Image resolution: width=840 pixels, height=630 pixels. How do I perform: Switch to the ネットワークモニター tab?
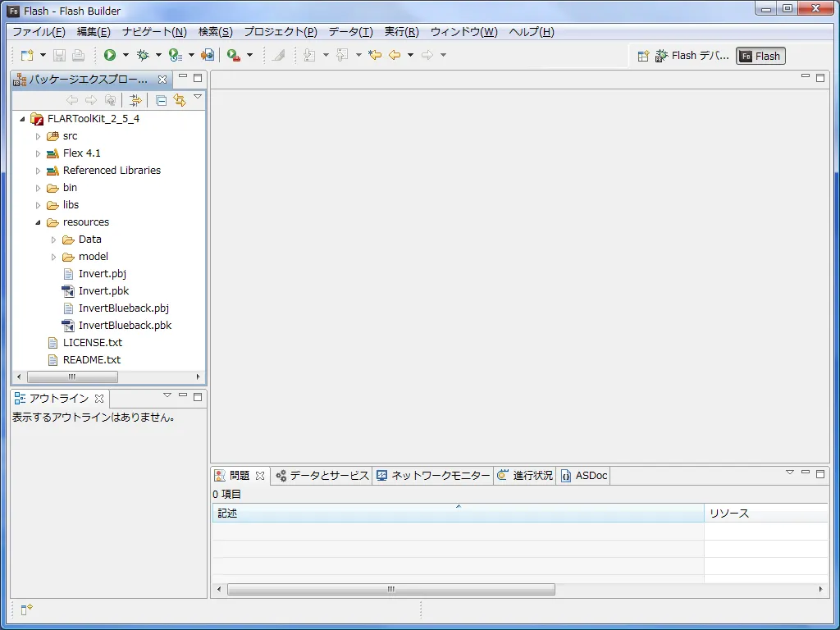[x=433, y=475]
